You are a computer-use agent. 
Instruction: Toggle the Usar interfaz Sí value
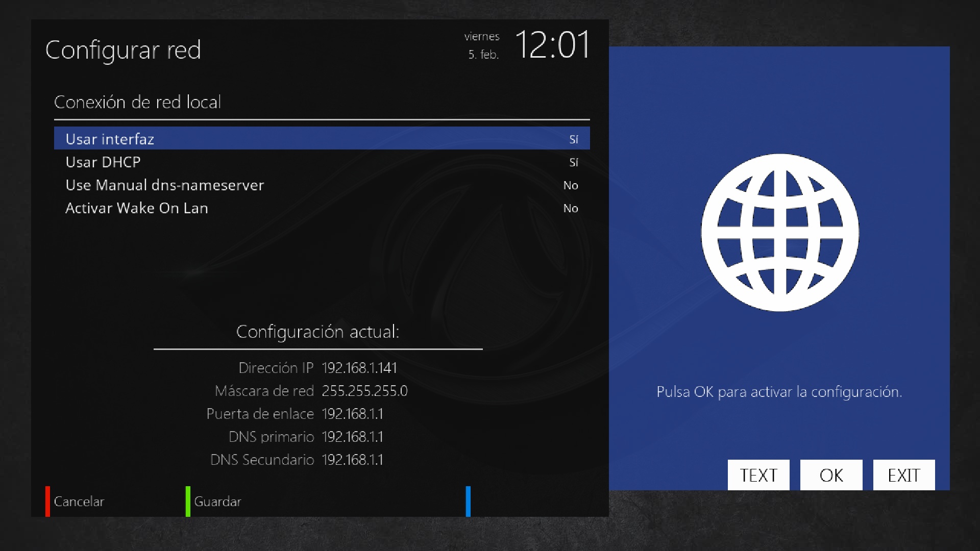(x=573, y=139)
